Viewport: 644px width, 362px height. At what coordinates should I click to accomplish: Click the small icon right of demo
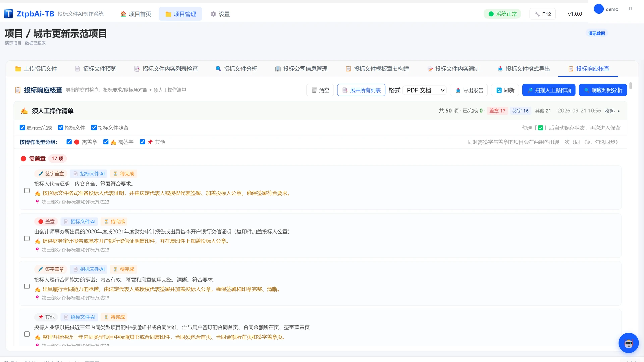click(630, 9)
